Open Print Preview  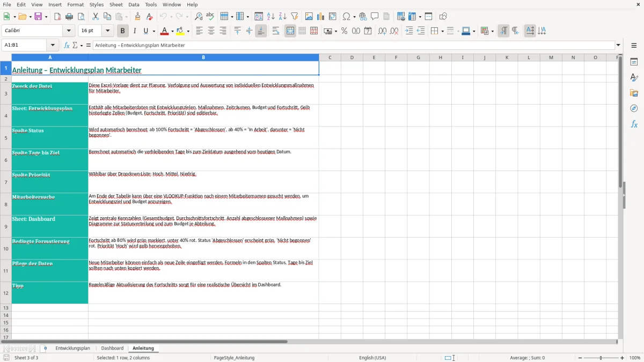[x=81, y=17]
